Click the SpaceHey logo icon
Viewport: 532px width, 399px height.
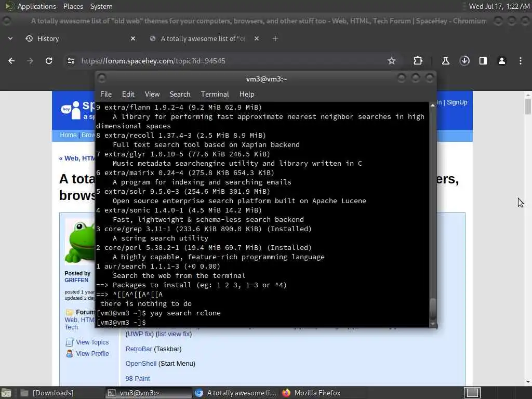[x=71, y=110]
